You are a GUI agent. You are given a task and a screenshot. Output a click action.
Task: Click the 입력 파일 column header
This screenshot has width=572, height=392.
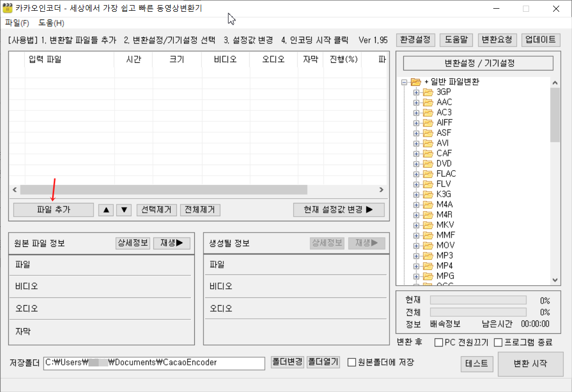coord(70,59)
